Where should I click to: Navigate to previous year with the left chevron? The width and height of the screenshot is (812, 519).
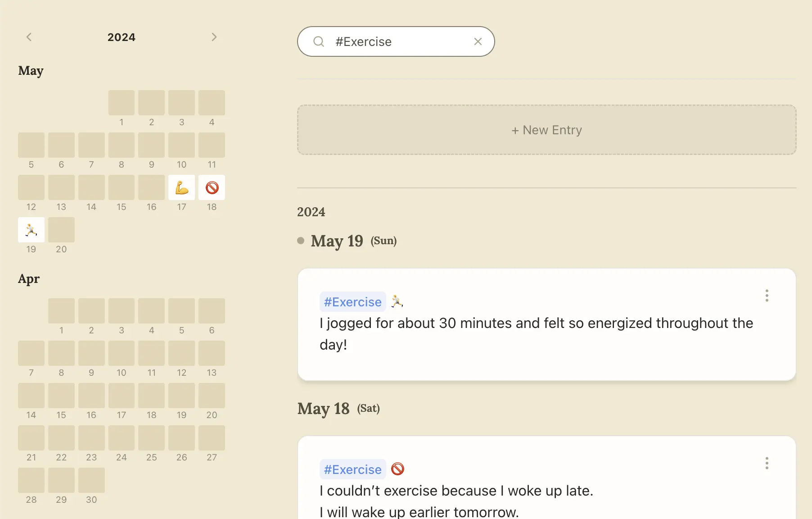(29, 36)
